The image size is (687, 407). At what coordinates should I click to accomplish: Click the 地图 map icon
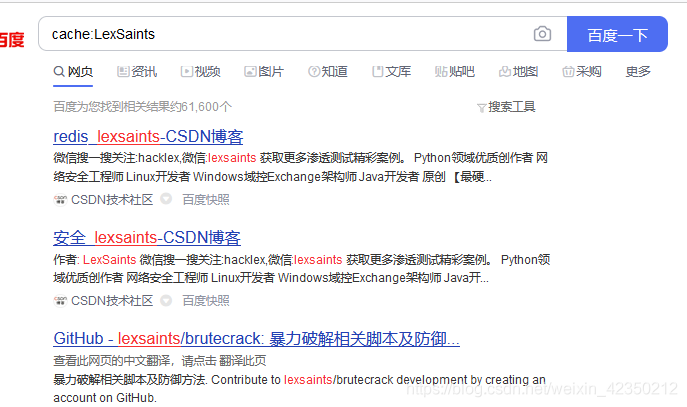pos(505,71)
